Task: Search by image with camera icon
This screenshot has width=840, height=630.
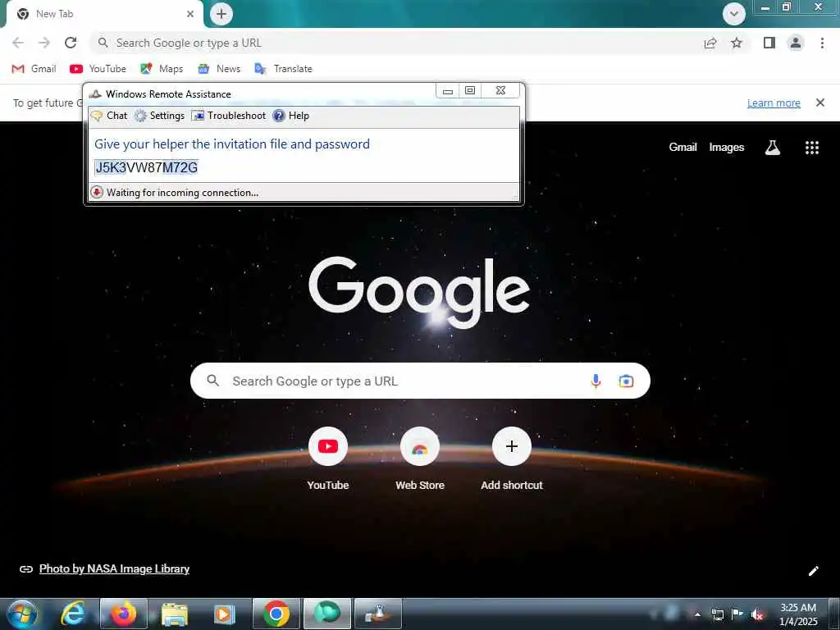Action: pyautogui.click(x=626, y=381)
